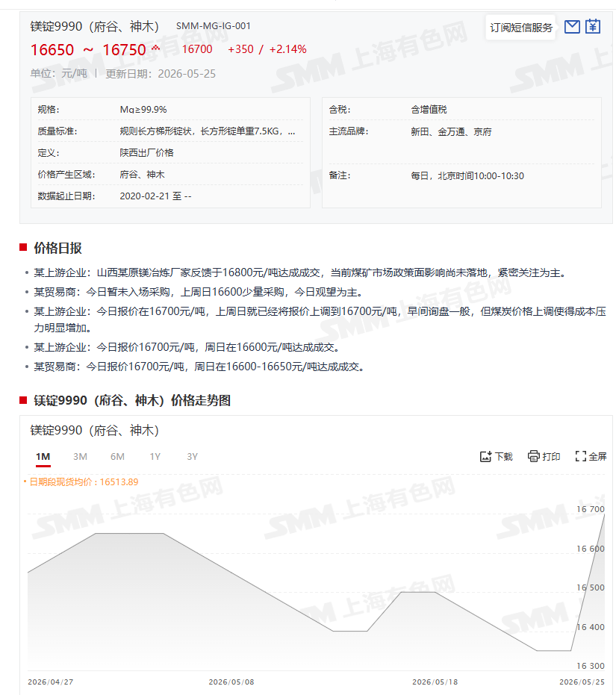Click the report line about 煤炭价格上调
This screenshot has height=695, width=616.
click(x=320, y=320)
